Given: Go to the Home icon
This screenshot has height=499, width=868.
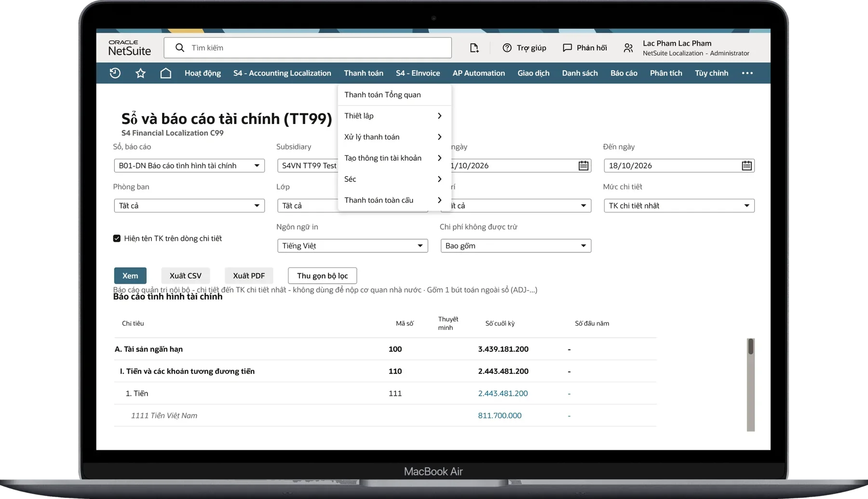Looking at the screenshot, I should (165, 73).
